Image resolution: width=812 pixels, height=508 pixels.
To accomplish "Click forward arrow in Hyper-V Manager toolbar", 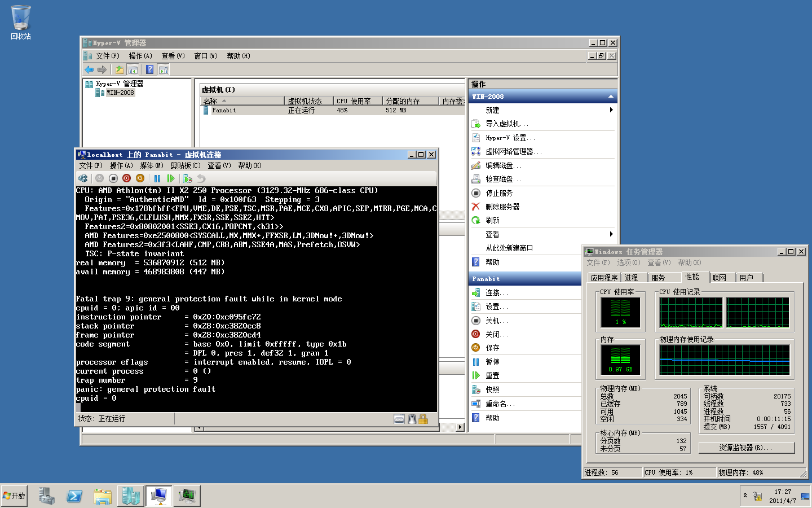I will tap(102, 69).
